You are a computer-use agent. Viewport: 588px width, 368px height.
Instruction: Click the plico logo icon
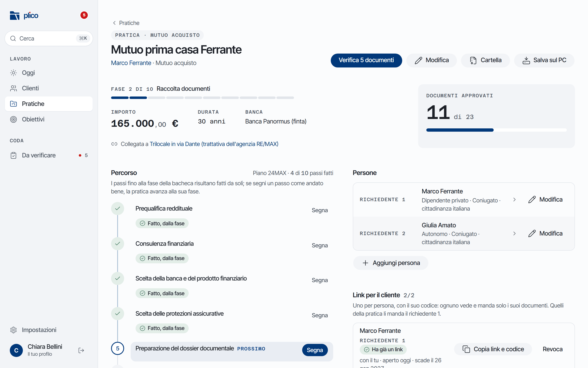tap(14, 16)
